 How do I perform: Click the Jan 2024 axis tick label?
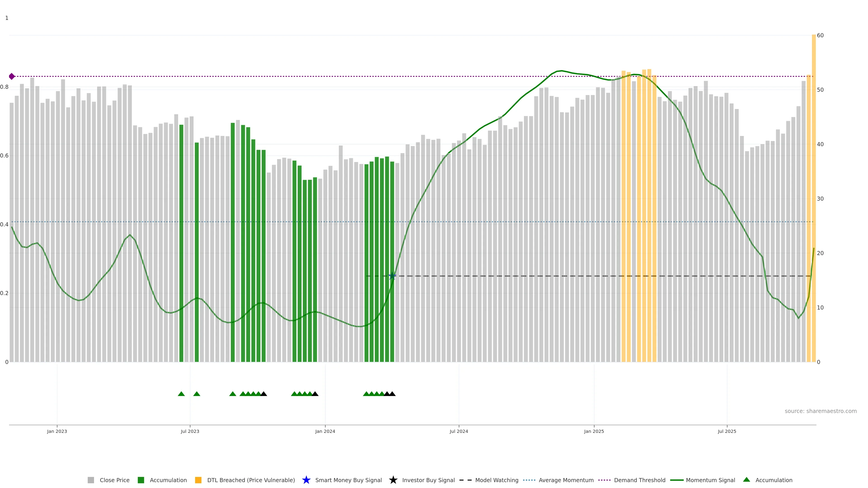(325, 431)
